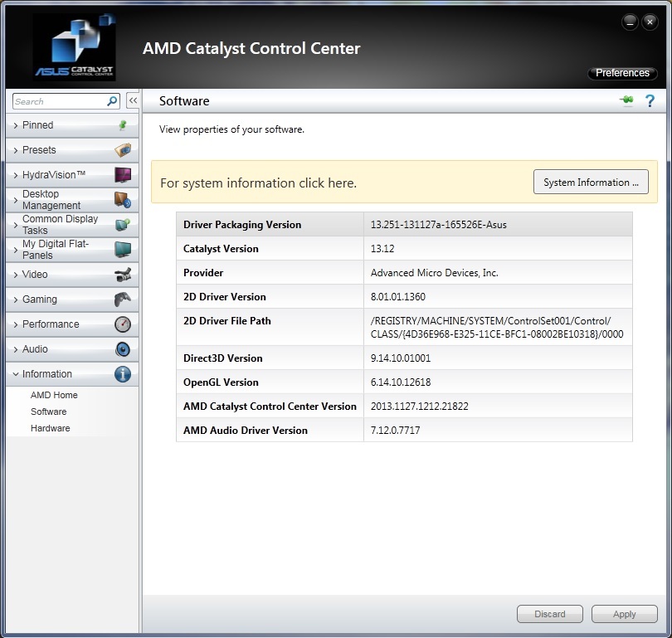Click the My Digital Flat-Panels monitor icon

pyautogui.click(x=123, y=250)
